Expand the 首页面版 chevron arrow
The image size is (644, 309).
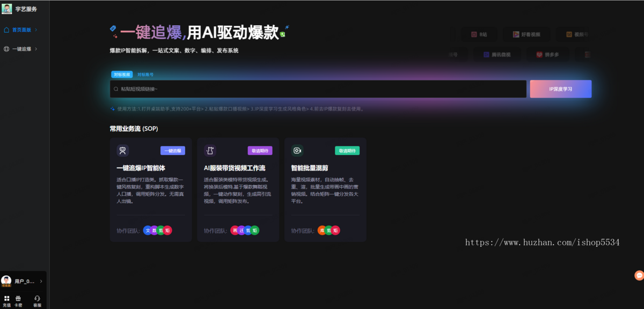click(x=36, y=30)
